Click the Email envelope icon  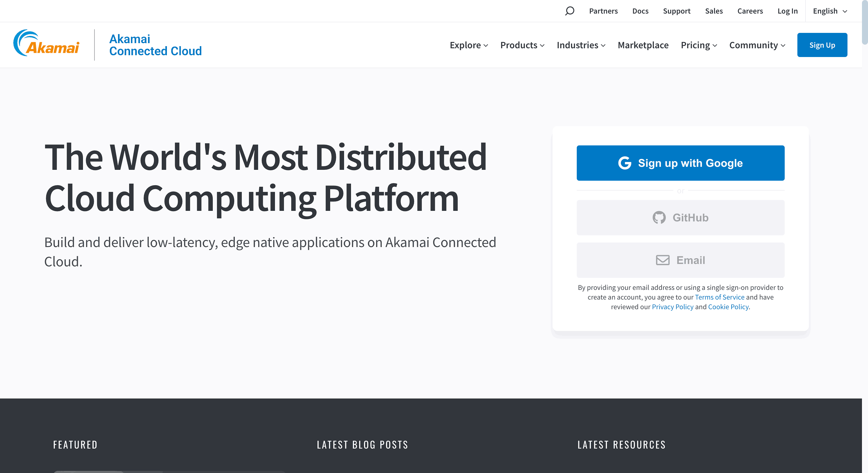(662, 260)
